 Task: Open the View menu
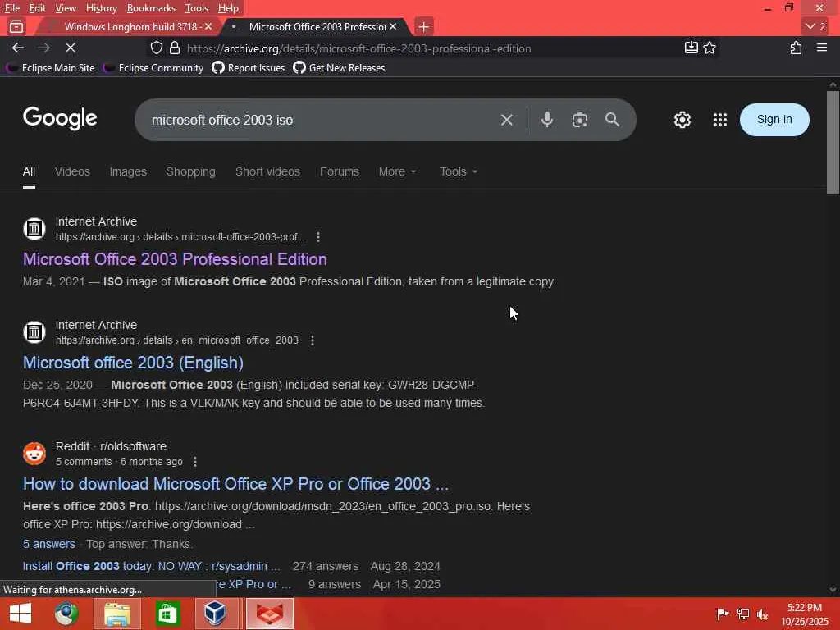coord(66,8)
